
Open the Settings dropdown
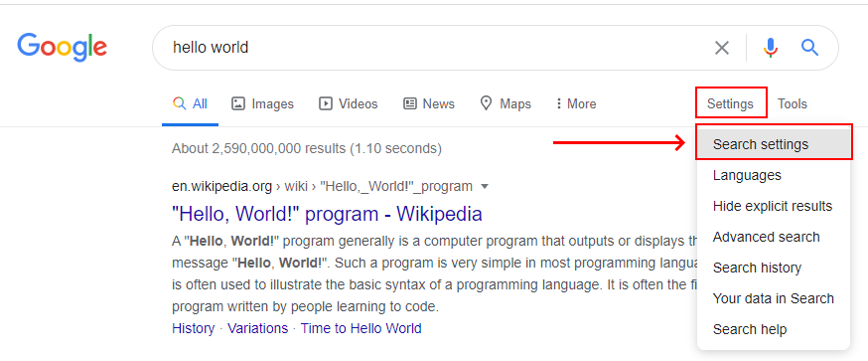(x=730, y=103)
